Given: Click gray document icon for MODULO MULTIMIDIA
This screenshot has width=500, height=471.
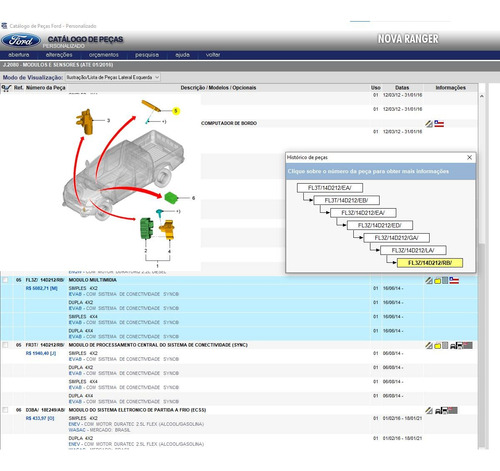Looking at the screenshot, I should point(445,281).
